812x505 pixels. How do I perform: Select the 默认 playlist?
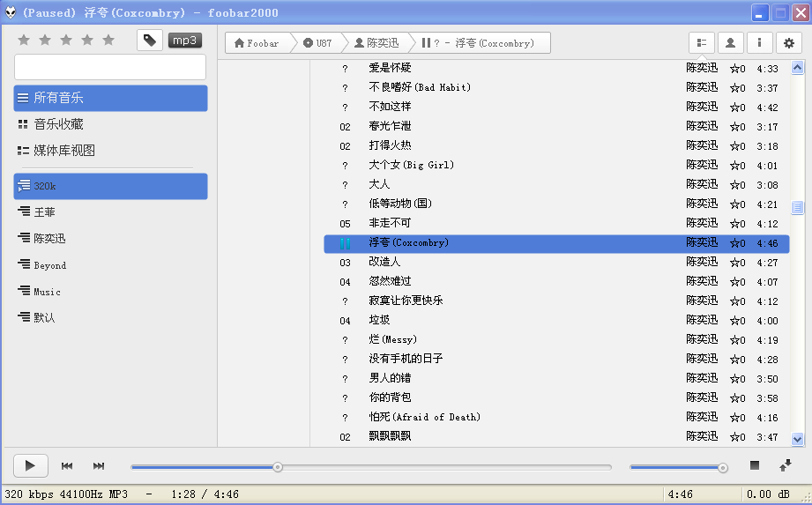(110, 317)
